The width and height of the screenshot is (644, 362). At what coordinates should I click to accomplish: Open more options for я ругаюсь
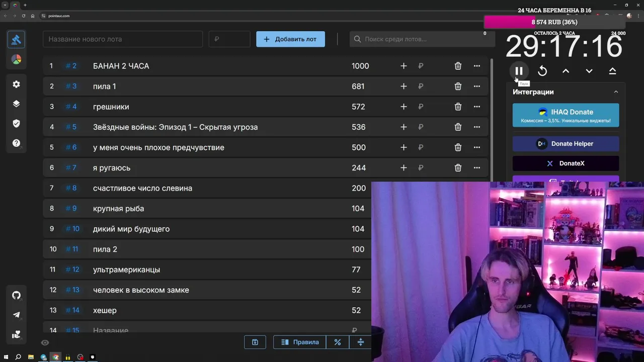point(477,168)
